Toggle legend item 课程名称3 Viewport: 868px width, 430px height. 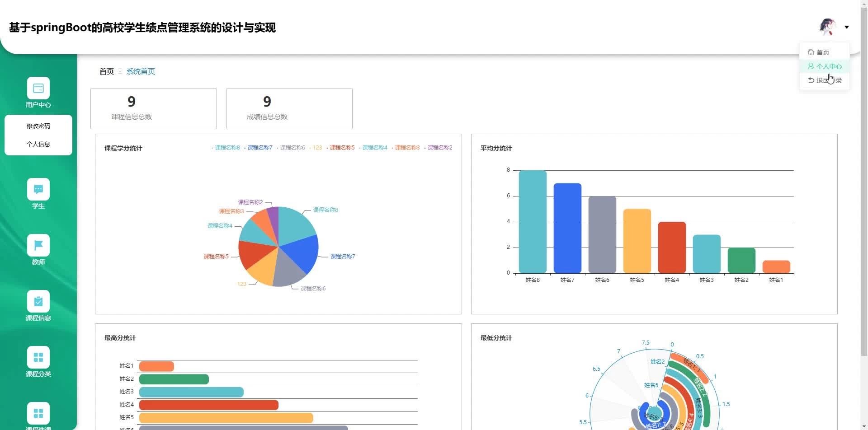(x=406, y=148)
